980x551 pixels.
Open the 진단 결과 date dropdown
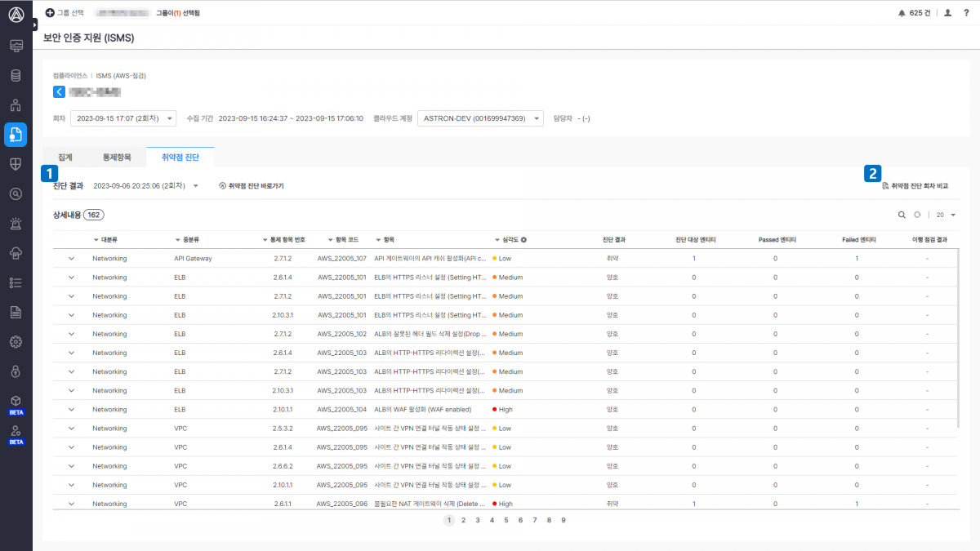(x=146, y=186)
